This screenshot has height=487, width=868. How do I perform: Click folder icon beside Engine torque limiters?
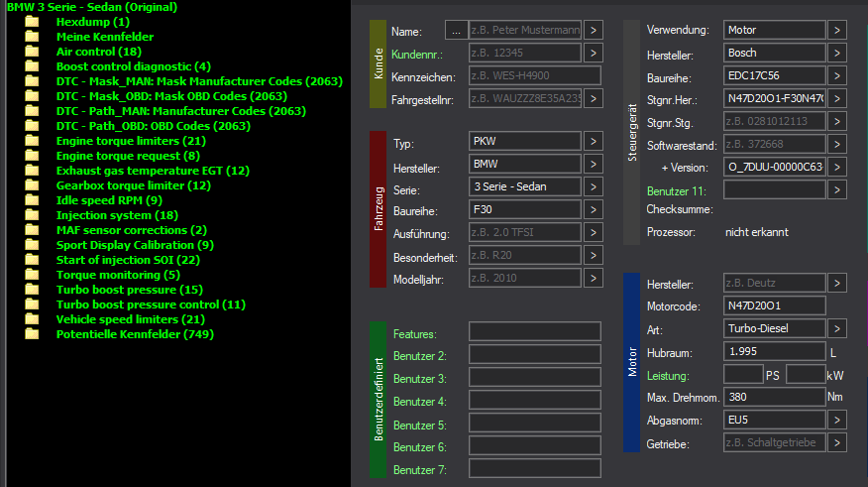[32, 141]
